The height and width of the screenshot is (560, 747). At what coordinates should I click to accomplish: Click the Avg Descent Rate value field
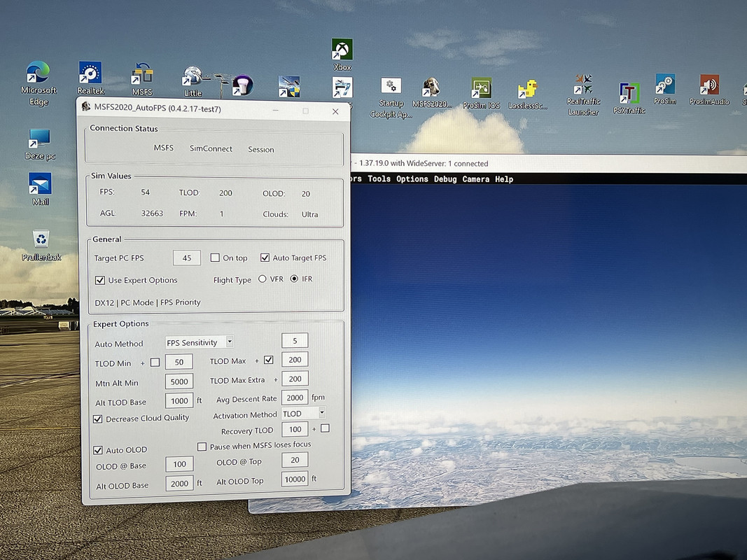(x=295, y=398)
